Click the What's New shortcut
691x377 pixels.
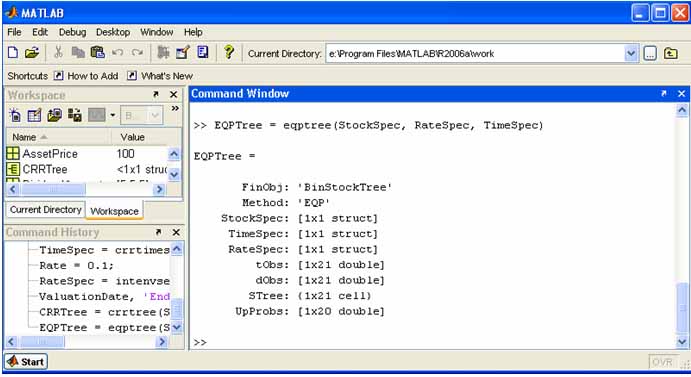pos(160,76)
